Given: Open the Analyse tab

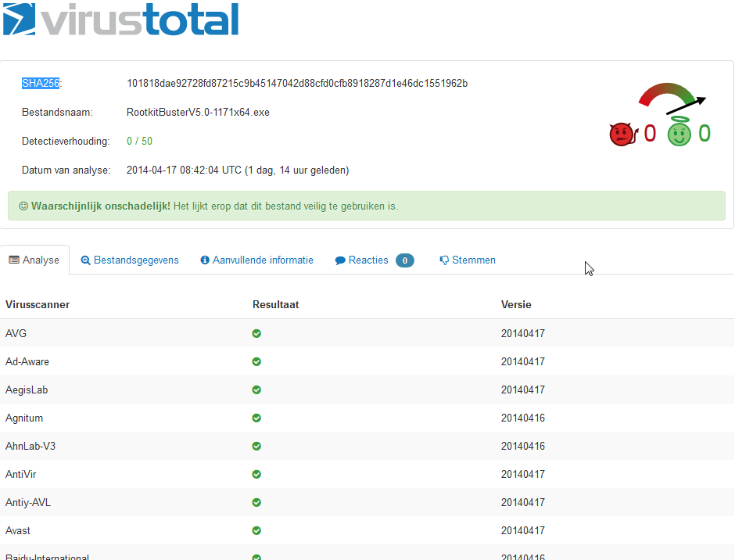Looking at the screenshot, I should pyautogui.click(x=34, y=260).
